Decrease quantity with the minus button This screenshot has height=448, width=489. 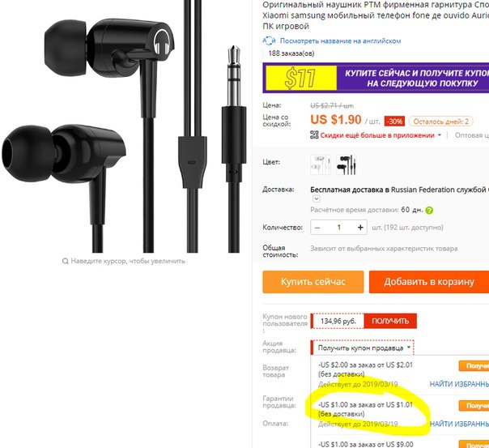coord(317,228)
